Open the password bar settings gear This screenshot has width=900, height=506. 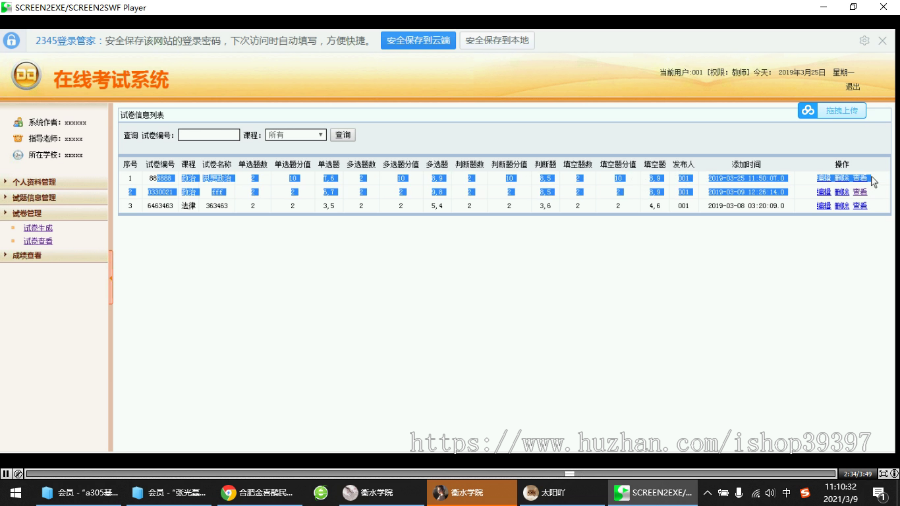pyautogui.click(x=864, y=40)
